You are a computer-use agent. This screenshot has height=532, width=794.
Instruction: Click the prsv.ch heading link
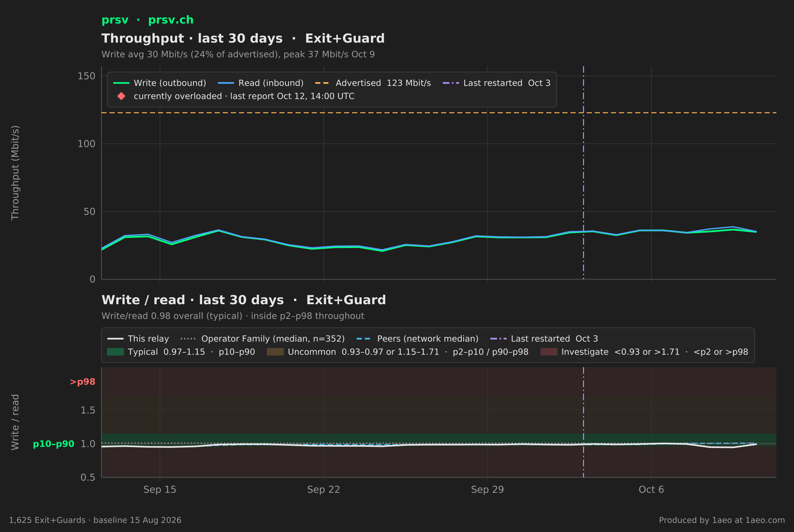(171, 20)
